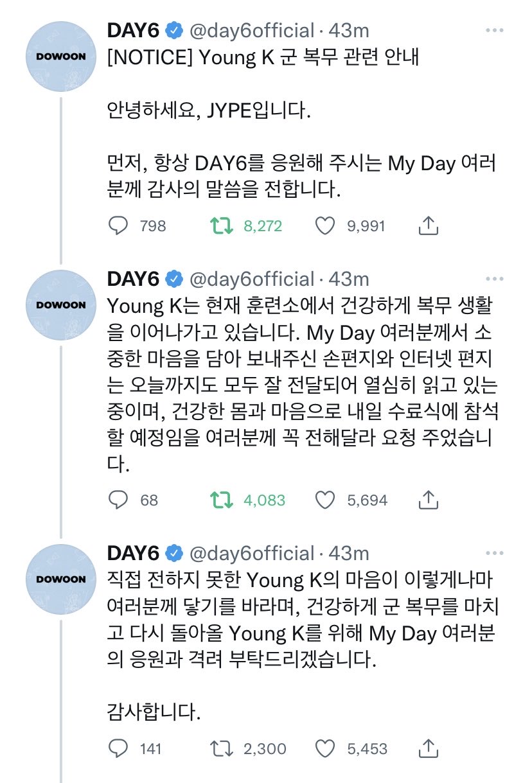Click @day6official handle on second tweet

[x=251, y=279]
